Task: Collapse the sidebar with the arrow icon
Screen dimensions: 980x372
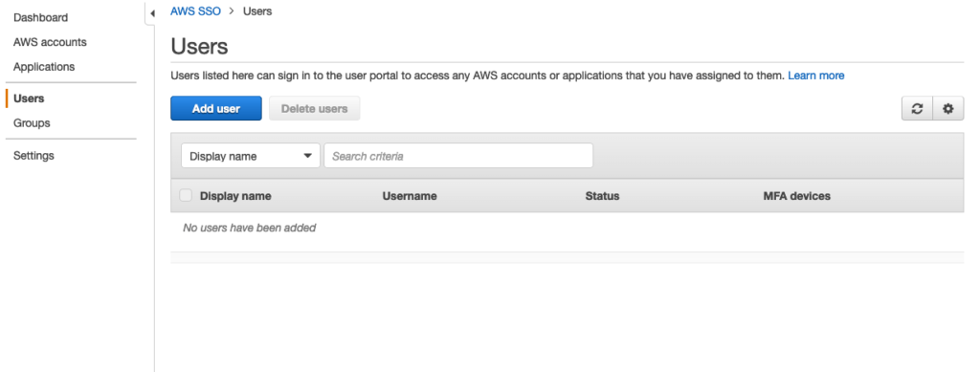Action: [152, 13]
